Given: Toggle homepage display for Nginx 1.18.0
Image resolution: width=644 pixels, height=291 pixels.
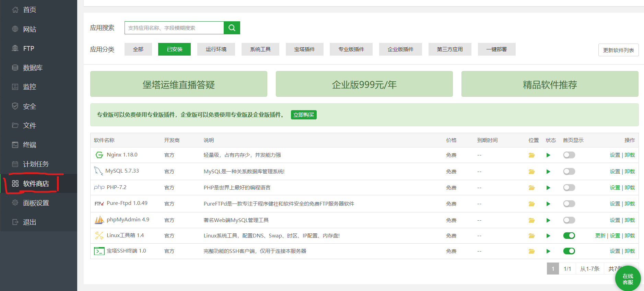Looking at the screenshot, I should point(569,155).
